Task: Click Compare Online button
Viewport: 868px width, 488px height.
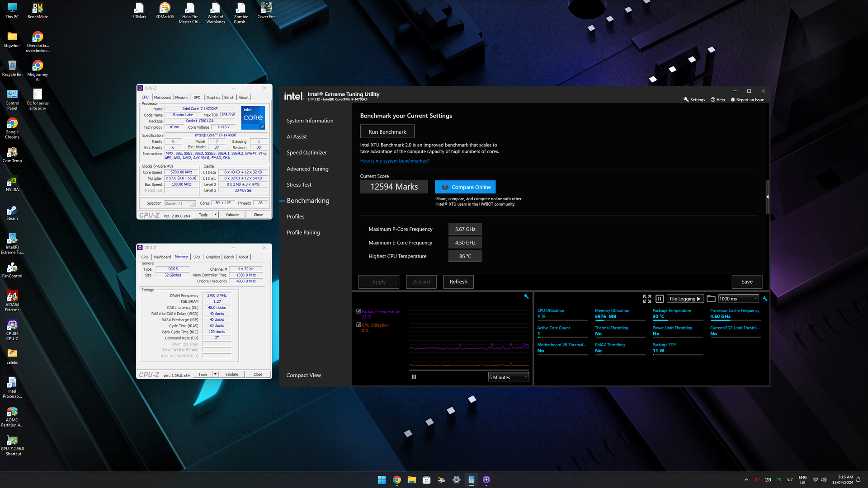Action: click(x=465, y=187)
